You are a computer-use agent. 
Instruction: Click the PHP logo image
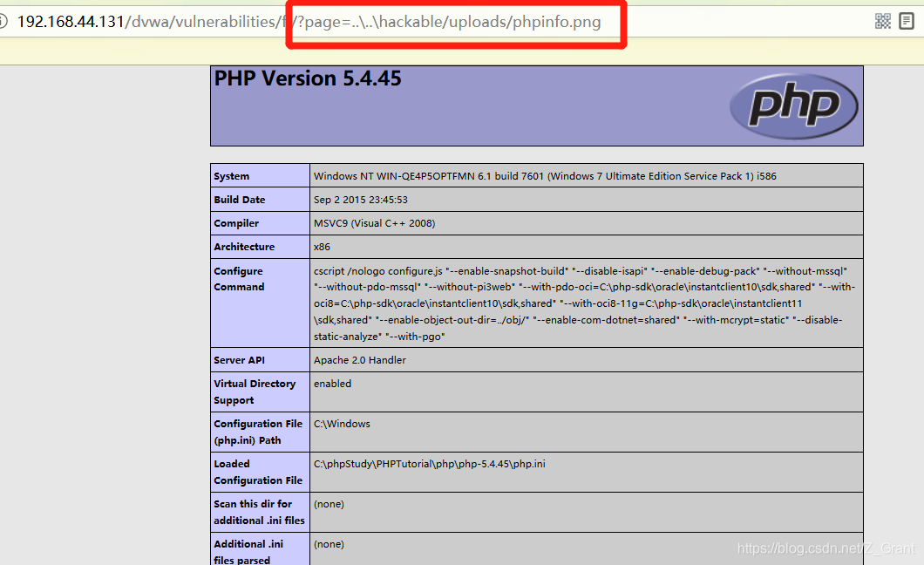point(794,106)
